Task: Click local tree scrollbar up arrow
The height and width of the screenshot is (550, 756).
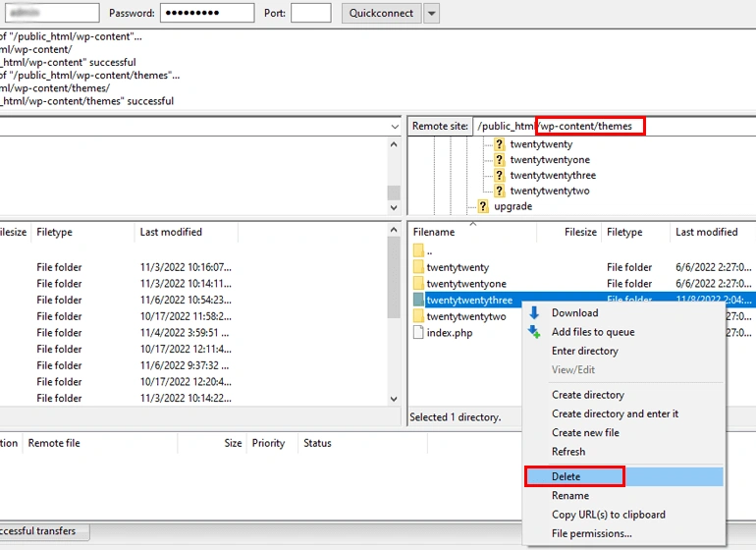Action: click(x=394, y=144)
